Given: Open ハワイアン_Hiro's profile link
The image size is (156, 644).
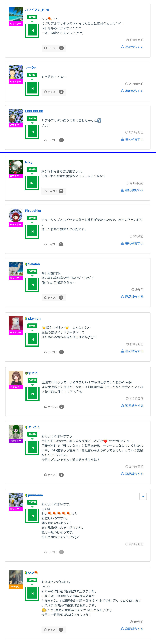Looking at the screenshot, I should 37,10.
